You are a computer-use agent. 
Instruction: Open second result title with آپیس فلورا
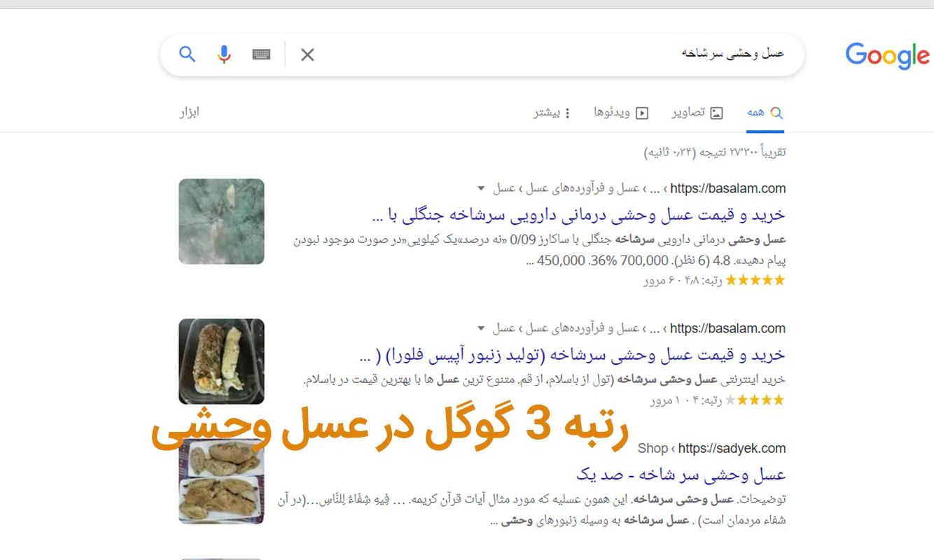tap(571, 355)
